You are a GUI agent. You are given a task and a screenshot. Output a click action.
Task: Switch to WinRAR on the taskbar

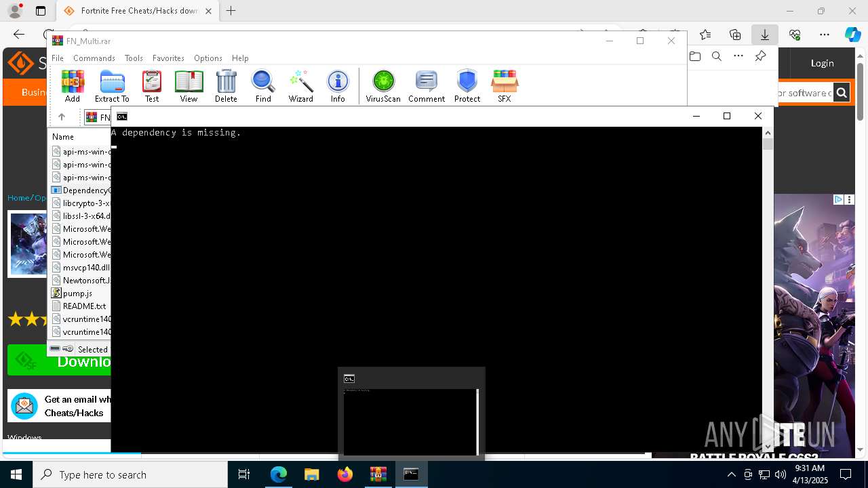click(378, 474)
